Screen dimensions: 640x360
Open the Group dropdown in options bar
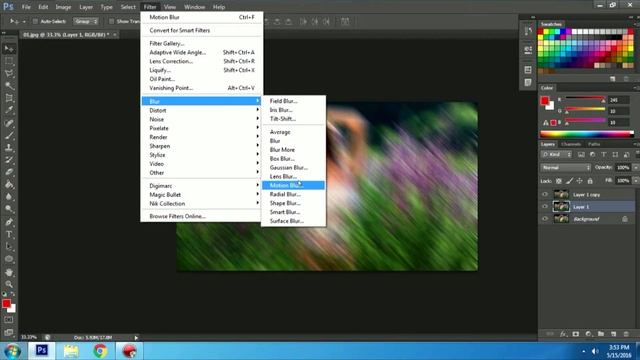click(86, 21)
